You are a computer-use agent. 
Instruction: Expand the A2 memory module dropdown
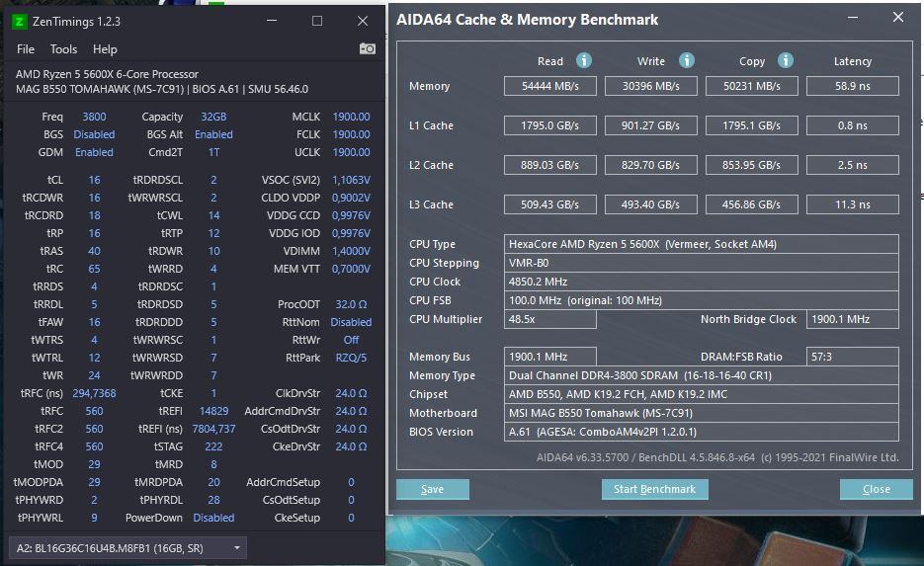point(127,548)
